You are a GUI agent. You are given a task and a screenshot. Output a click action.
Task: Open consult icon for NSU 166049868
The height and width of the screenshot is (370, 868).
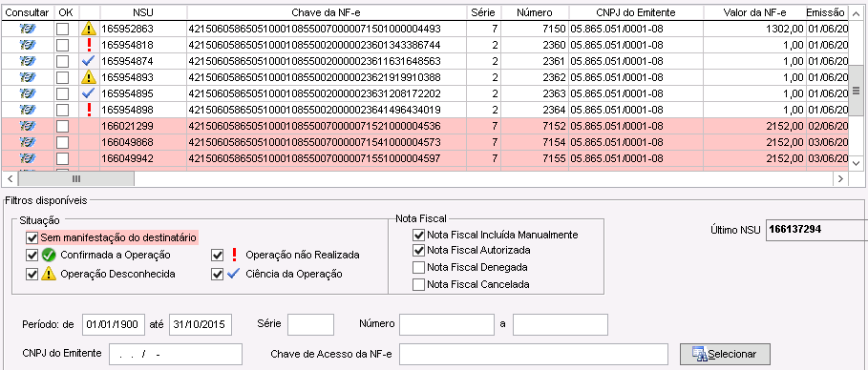pos(27,143)
